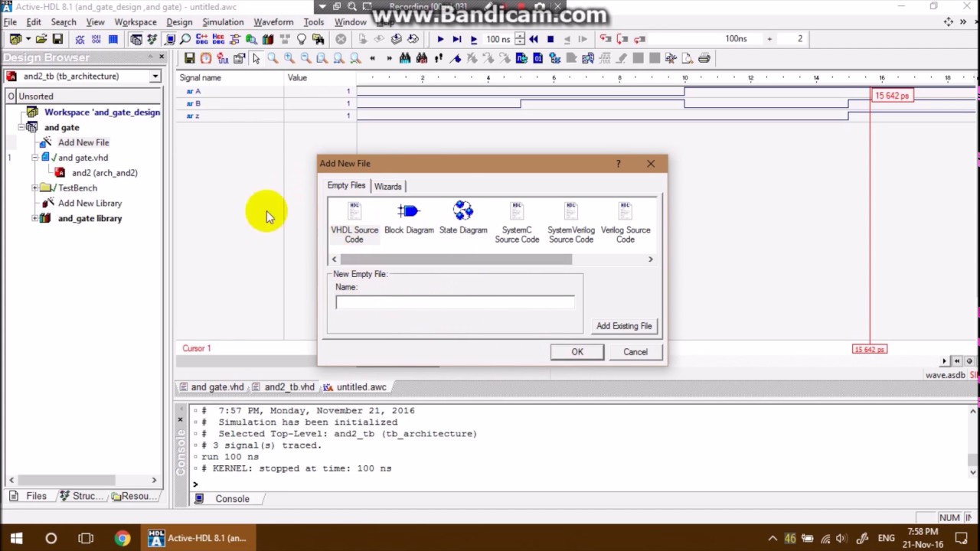
Task: Switch to Structure tab in Design Browser
Action: [83, 496]
